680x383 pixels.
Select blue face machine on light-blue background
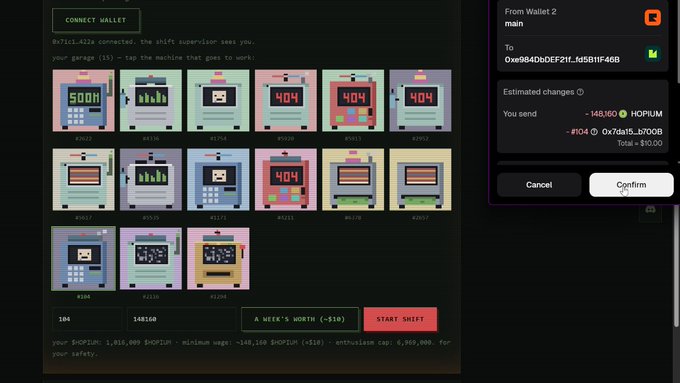tap(218, 180)
